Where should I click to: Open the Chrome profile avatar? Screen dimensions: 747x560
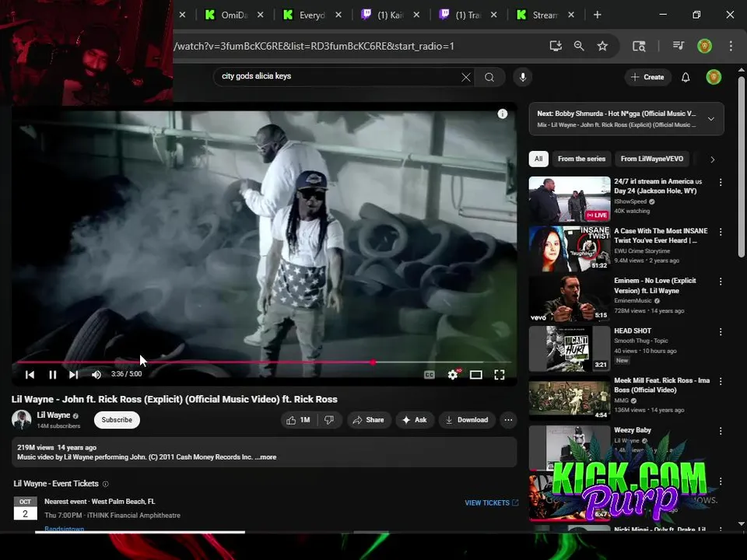[704, 46]
